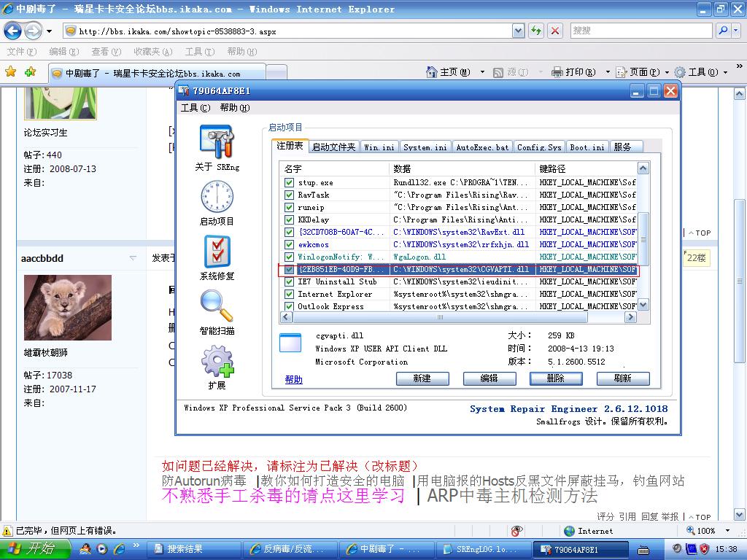Uncheck the RavTask startup entry
Screen dimensions: 747x560
click(x=289, y=195)
